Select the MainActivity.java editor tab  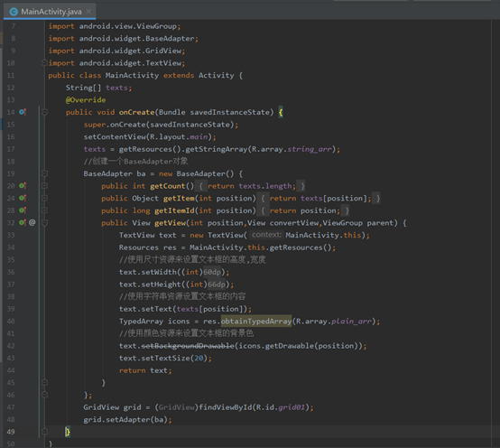coord(50,12)
